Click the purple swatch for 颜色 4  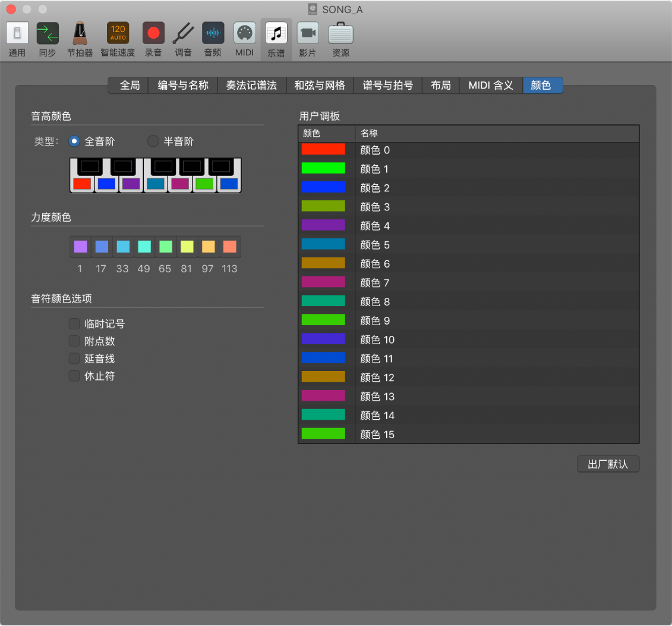click(323, 225)
